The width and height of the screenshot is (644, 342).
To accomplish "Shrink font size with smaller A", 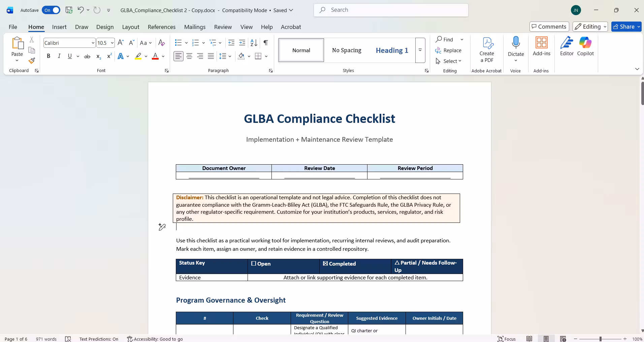I will 132,43.
